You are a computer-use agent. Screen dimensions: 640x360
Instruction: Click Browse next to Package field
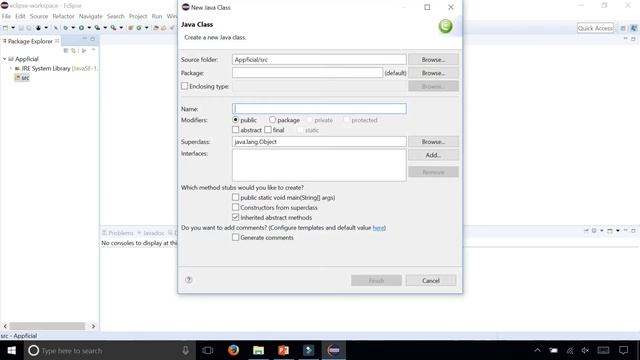[x=433, y=73]
